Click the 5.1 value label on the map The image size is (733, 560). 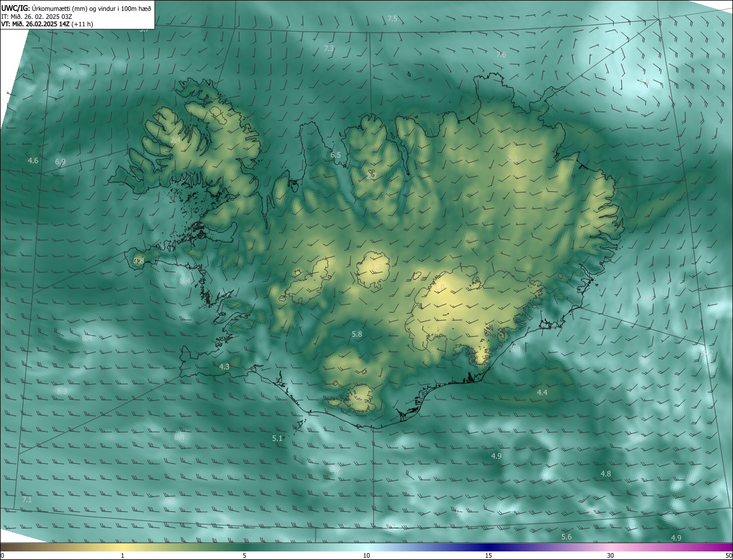tap(277, 439)
